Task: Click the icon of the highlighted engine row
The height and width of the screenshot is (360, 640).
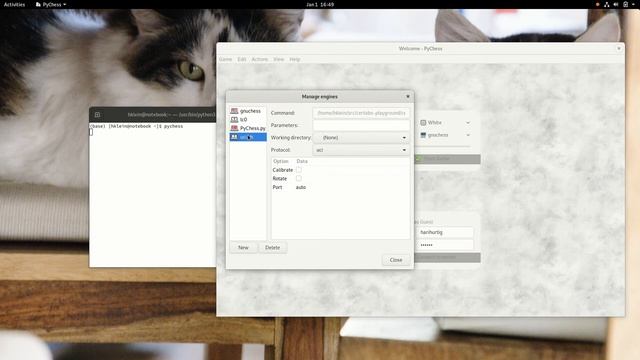Action: point(234,137)
